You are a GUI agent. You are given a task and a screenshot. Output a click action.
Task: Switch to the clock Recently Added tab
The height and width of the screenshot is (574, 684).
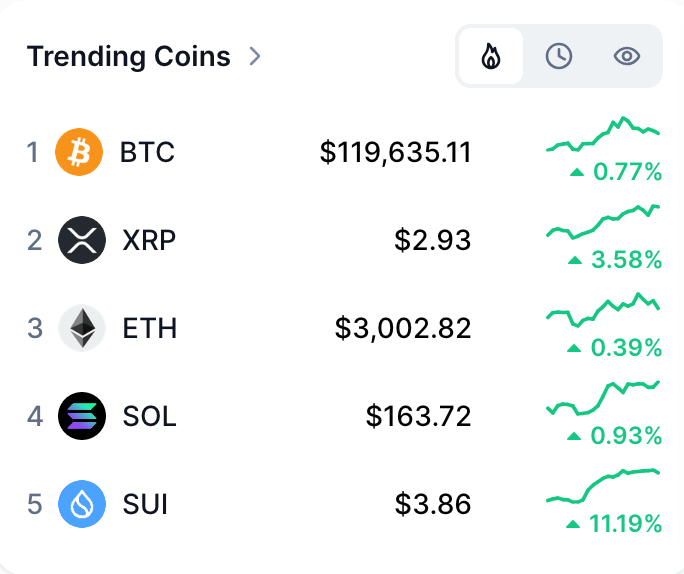[x=559, y=56]
